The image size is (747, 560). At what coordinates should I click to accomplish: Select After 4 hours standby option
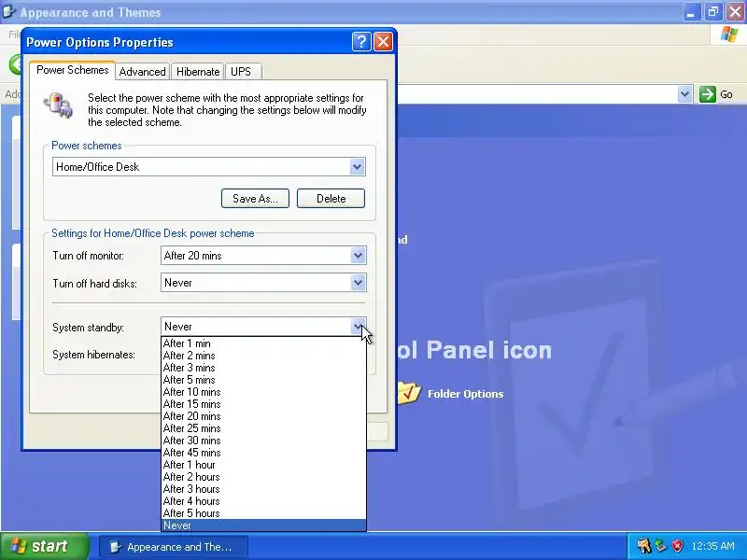[x=264, y=501]
